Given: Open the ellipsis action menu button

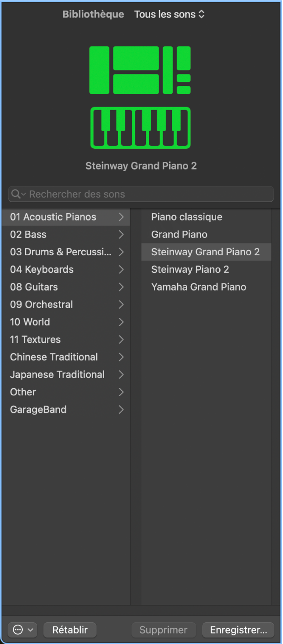Looking at the screenshot, I should click(22, 630).
